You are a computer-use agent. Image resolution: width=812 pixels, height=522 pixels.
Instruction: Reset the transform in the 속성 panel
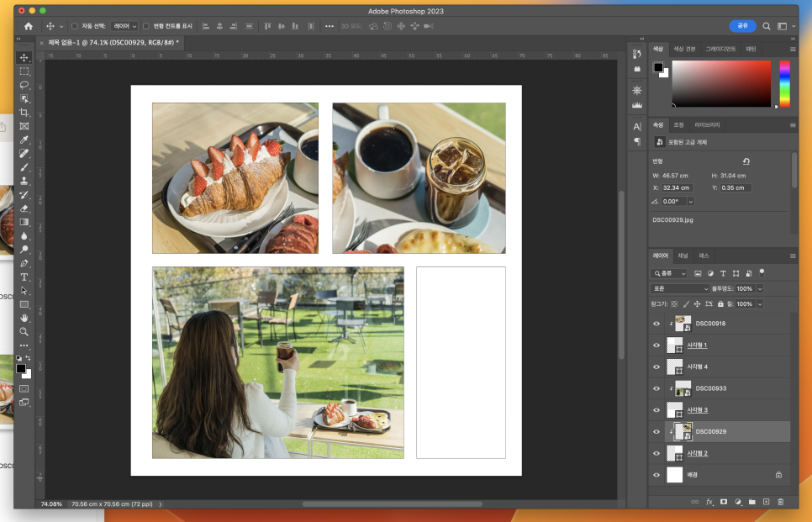(746, 161)
